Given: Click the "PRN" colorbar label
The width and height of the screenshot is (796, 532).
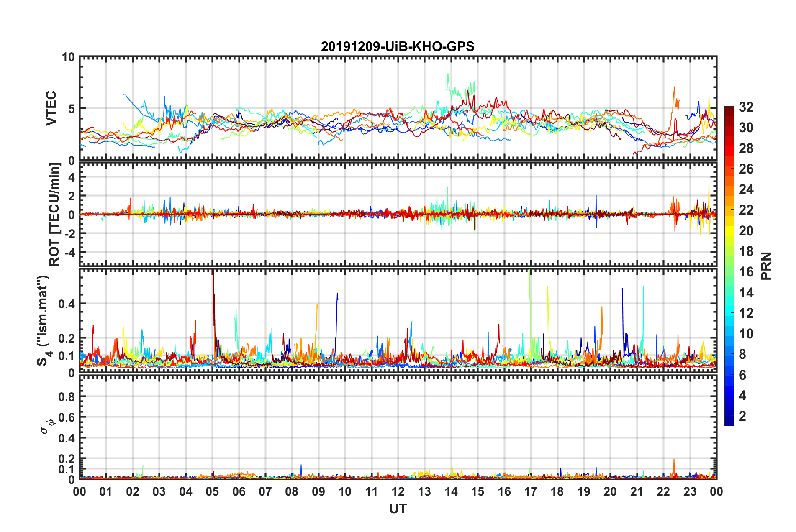Looking at the screenshot, I should click(766, 266).
